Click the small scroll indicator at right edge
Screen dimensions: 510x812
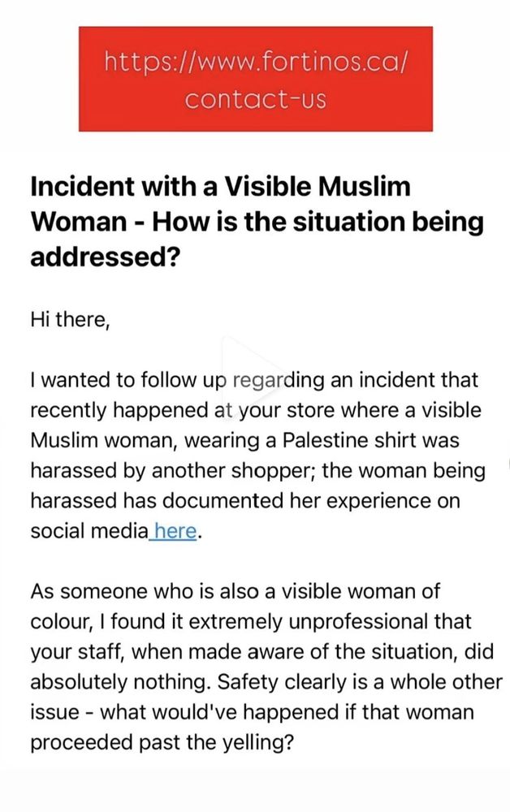coord(509,463)
